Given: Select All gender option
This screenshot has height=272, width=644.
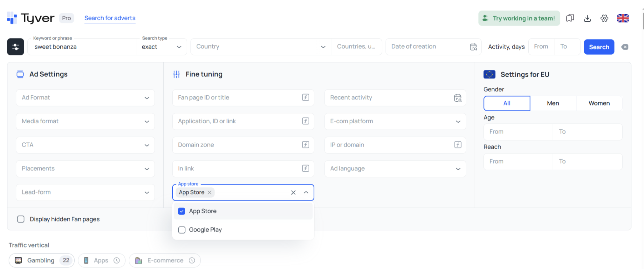Looking at the screenshot, I should (507, 103).
